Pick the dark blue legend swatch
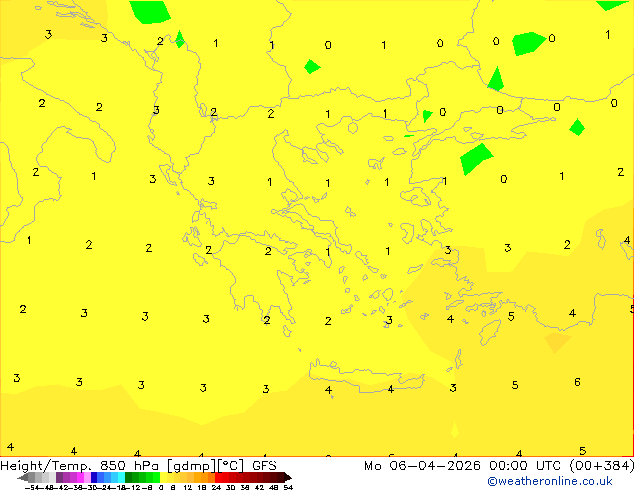This screenshot has height=490, width=634. (94, 477)
